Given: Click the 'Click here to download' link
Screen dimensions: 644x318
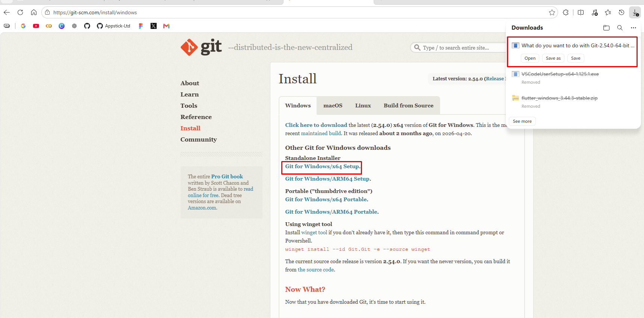Looking at the screenshot, I should (x=316, y=125).
